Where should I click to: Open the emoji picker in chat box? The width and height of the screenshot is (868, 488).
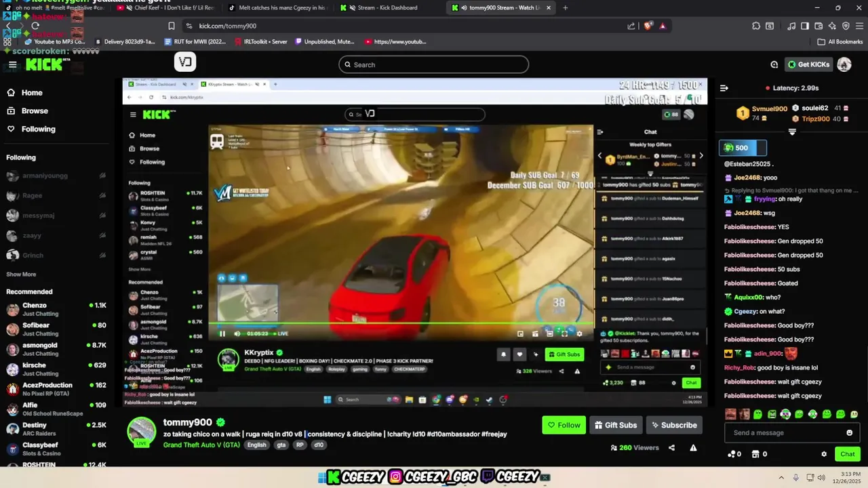click(x=849, y=433)
